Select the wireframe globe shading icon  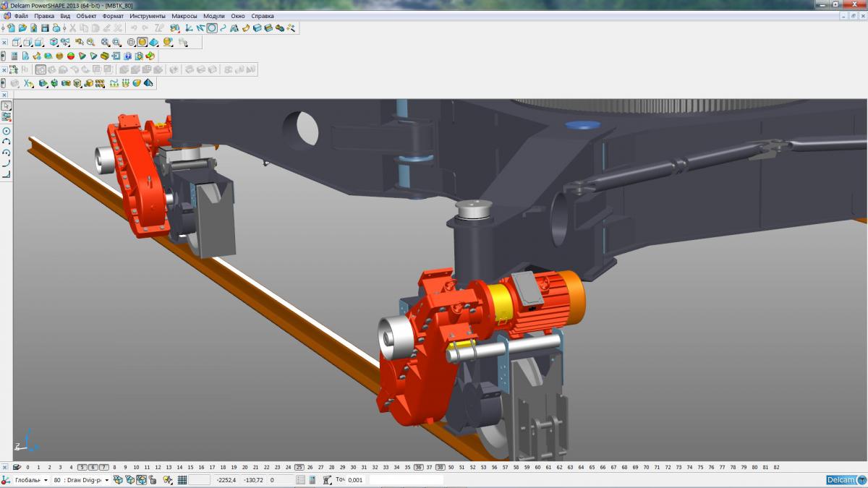131,42
